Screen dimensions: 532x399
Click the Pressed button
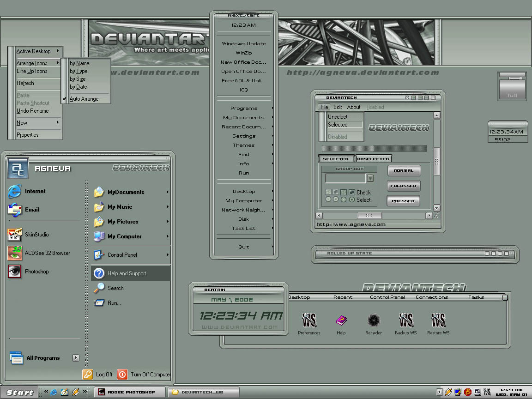[x=404, y=201]
